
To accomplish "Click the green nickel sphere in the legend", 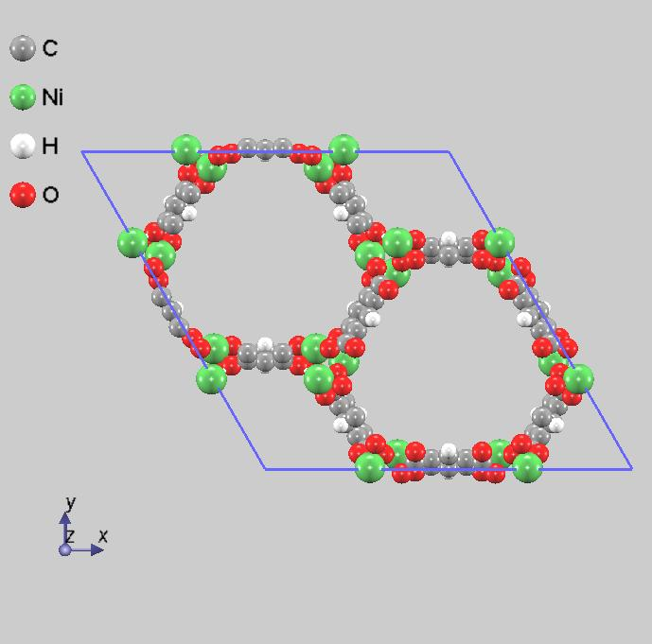I will click(x=23, y=97).
